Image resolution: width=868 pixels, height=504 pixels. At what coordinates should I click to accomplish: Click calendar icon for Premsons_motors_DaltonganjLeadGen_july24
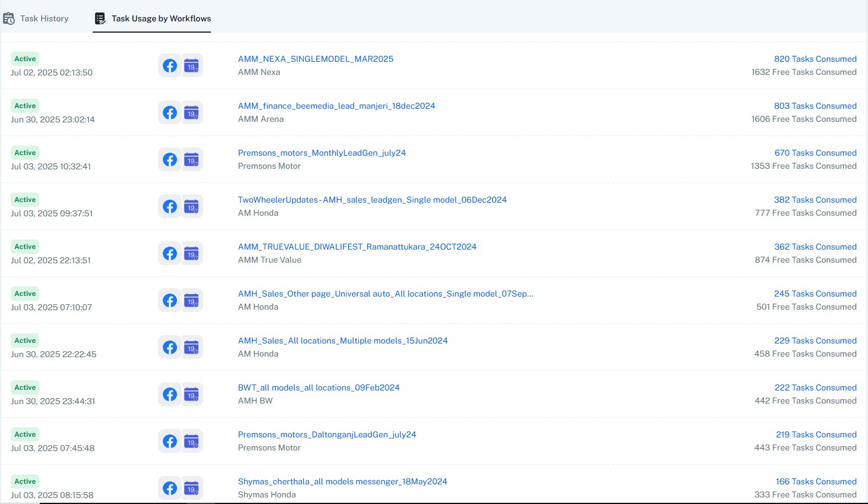[191, 441]
